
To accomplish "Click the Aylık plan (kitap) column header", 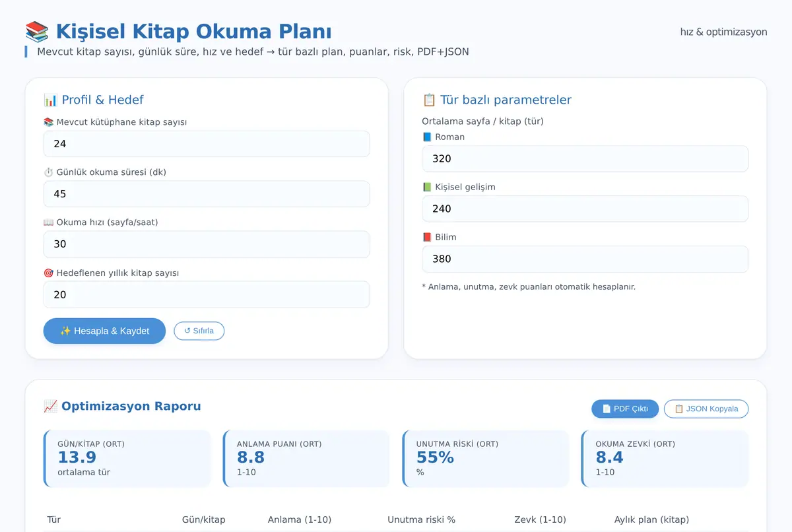I will coord(651,519).
